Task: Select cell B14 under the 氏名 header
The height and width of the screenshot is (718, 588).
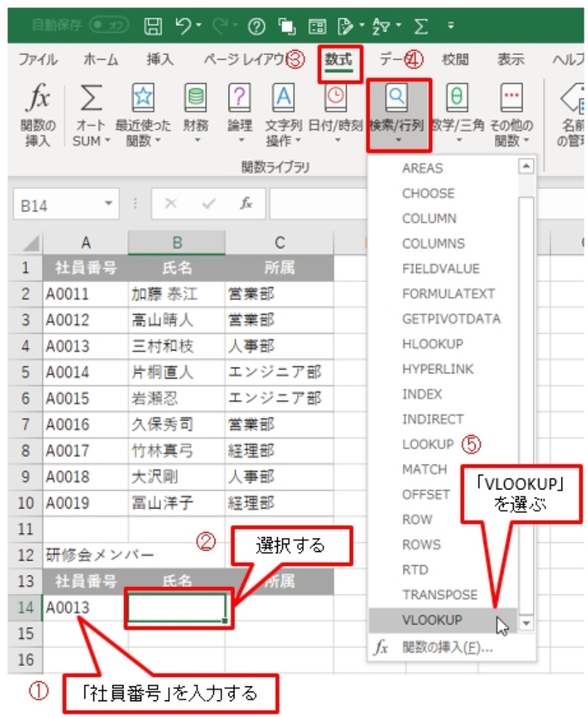Action: (x=176, y=608)
